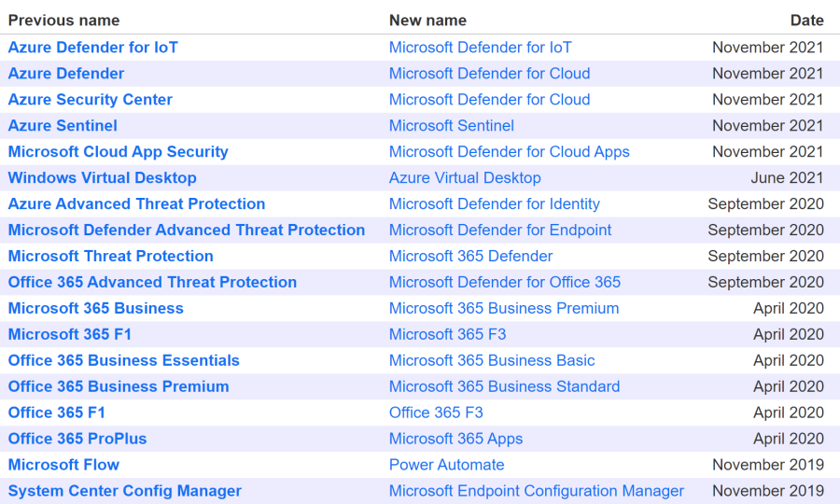Open Microsoft Defender for Office 365 link
This screenshot has height=504, width=840.
(x=505, y=282)
